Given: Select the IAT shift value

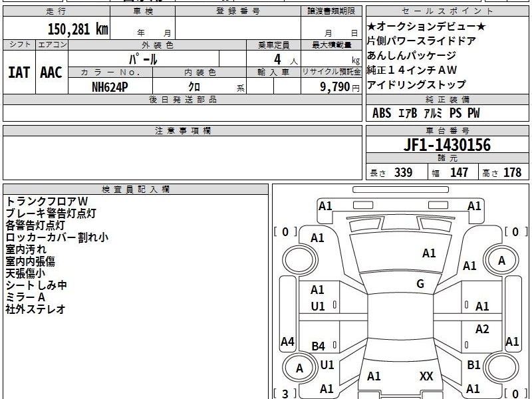Looking at the screenshot, I should point(19,72).
